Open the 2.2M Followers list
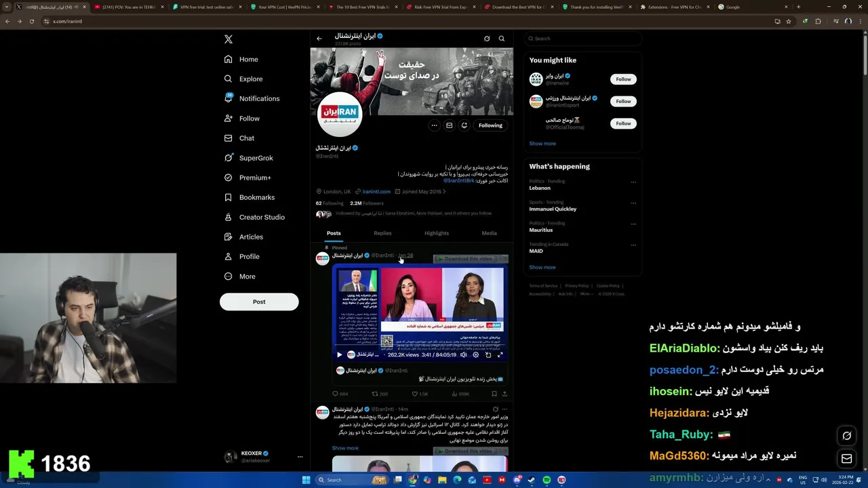 pyautogui.click(x=367, y=203)
